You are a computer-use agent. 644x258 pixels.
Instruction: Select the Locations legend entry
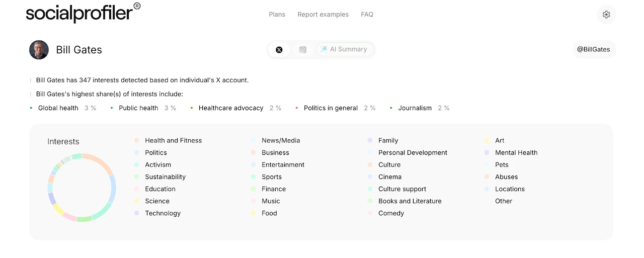[x=505, y=189]
